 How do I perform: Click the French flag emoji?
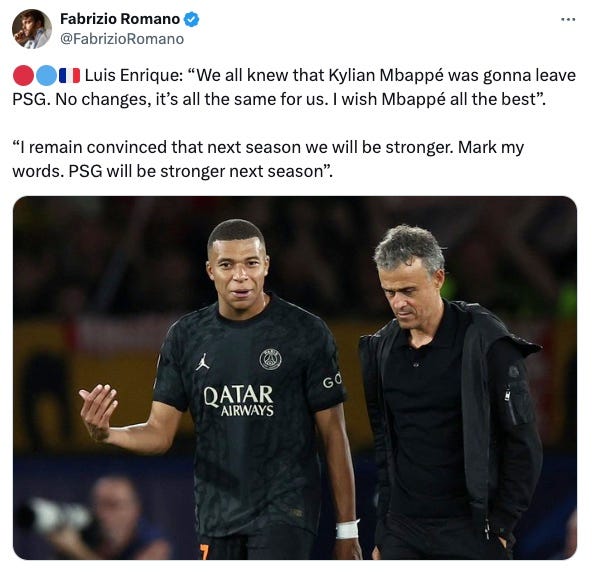pos(69,75)
